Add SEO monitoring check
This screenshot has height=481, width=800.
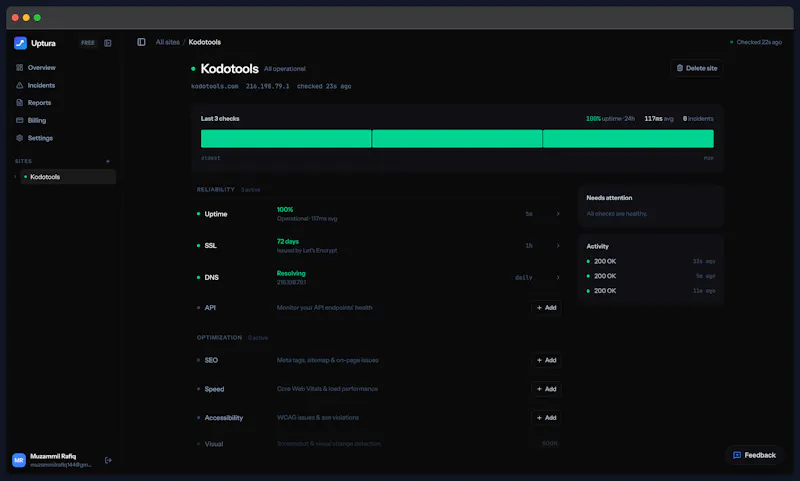[x=546, y=360]
